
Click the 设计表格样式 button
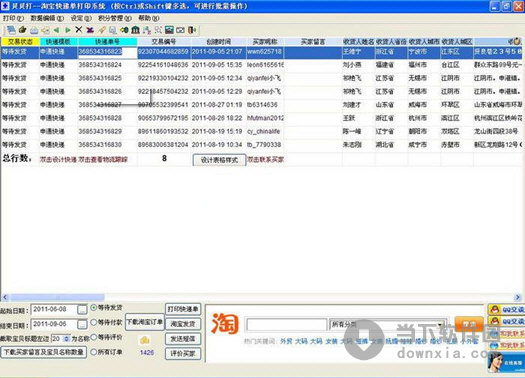pyautogui.click(x=219, y=160)
